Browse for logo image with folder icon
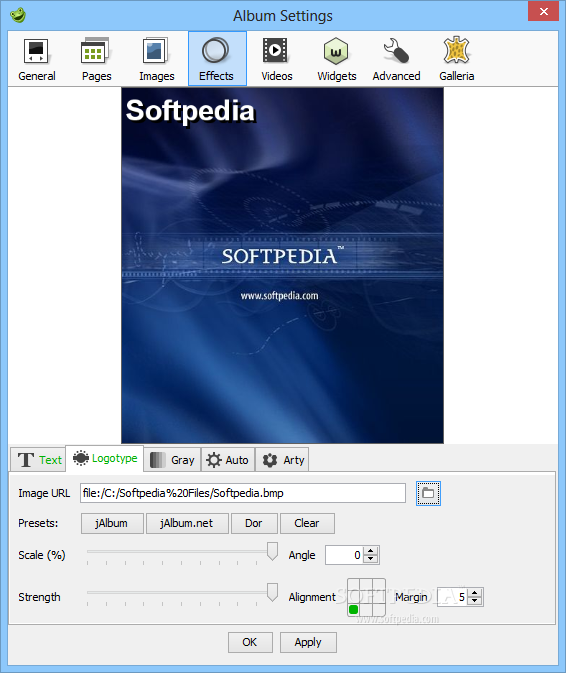 point(428,493)
